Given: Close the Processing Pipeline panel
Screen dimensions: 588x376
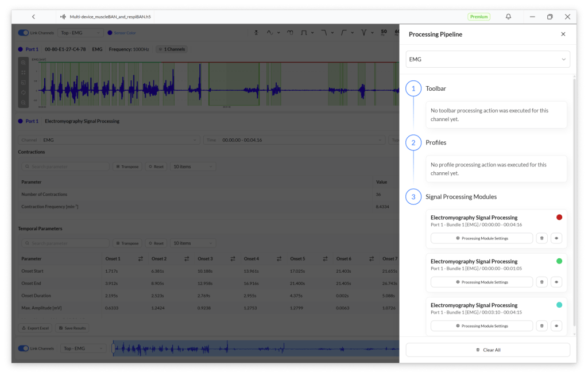Looking at the screenshot, I should pyautogui.click(x=563, y=34).
